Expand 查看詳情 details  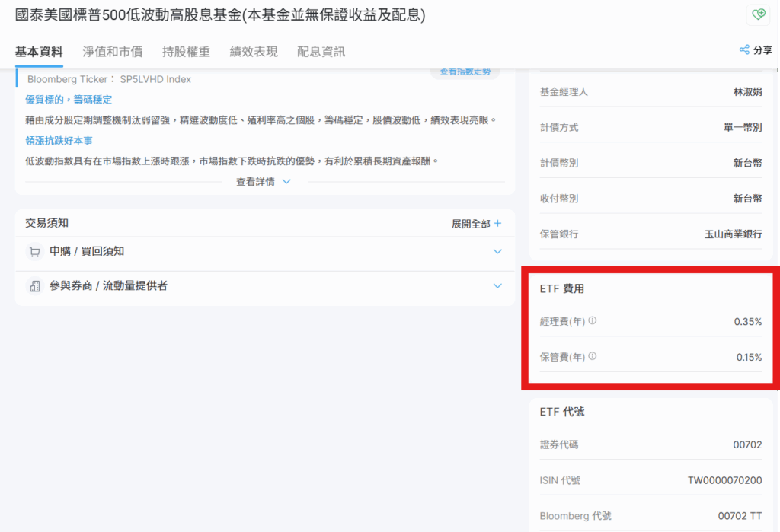263,182
